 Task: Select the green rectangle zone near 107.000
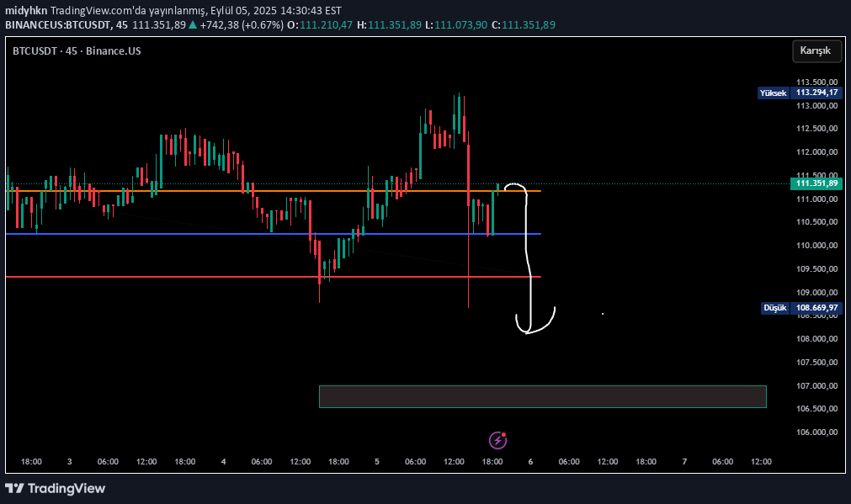543,396
